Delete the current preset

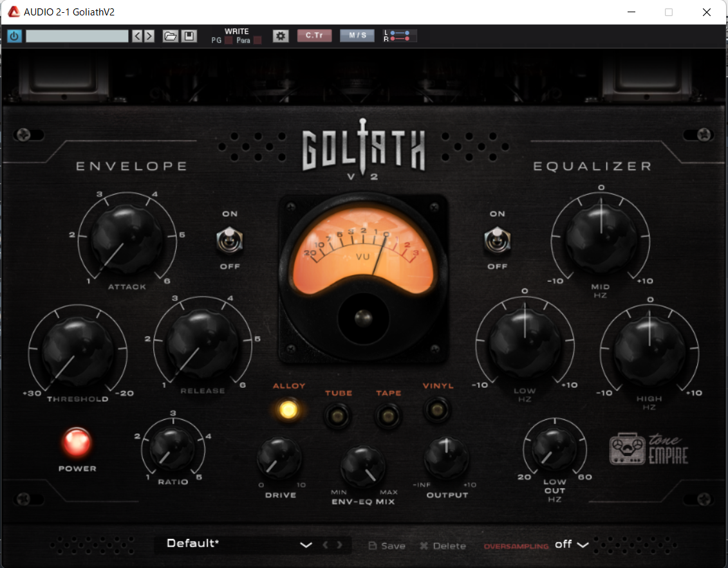click(443, 545)
